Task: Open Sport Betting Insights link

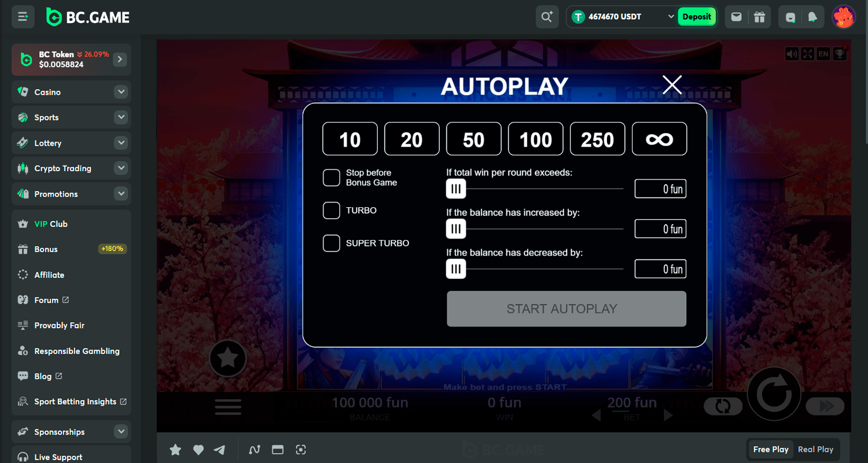Action: (x=71, y=402)
